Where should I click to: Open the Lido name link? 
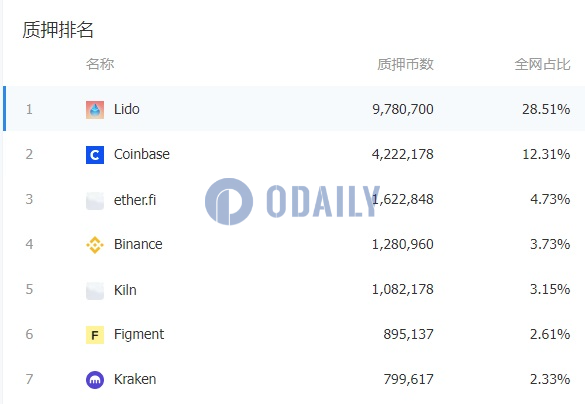pos(127,109)
